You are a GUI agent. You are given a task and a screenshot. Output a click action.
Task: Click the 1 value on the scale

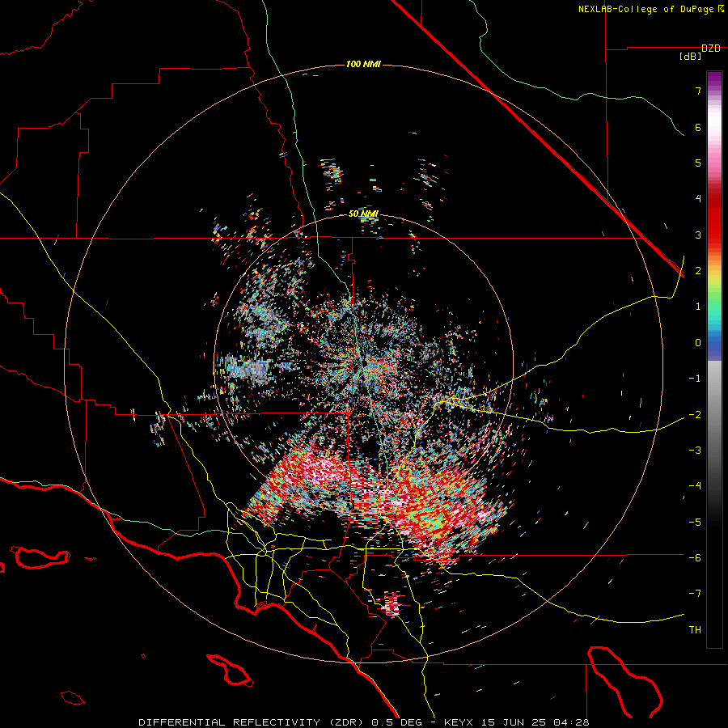tap(698, 307)
